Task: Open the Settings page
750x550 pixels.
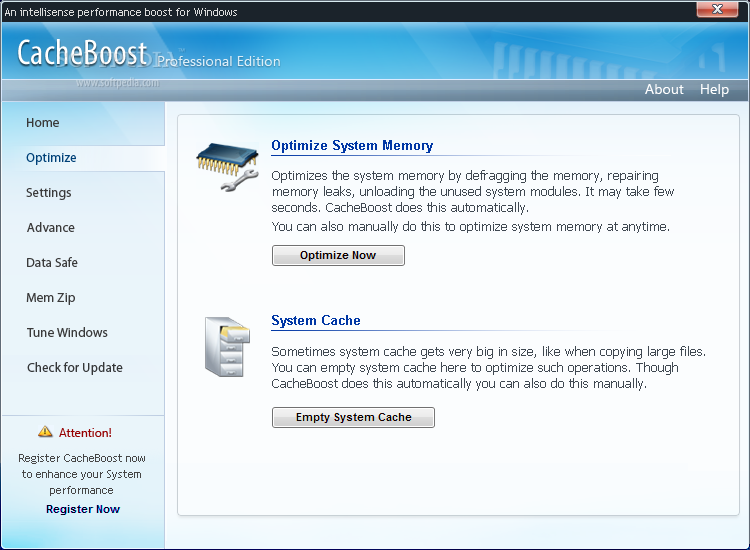Action: click(x=49, y=192)
